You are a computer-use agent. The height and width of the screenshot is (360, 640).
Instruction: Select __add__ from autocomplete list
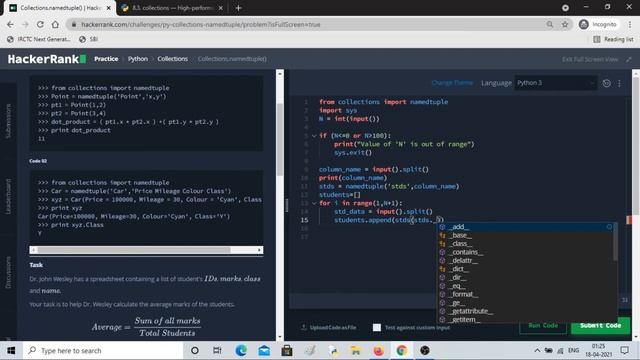526,227
